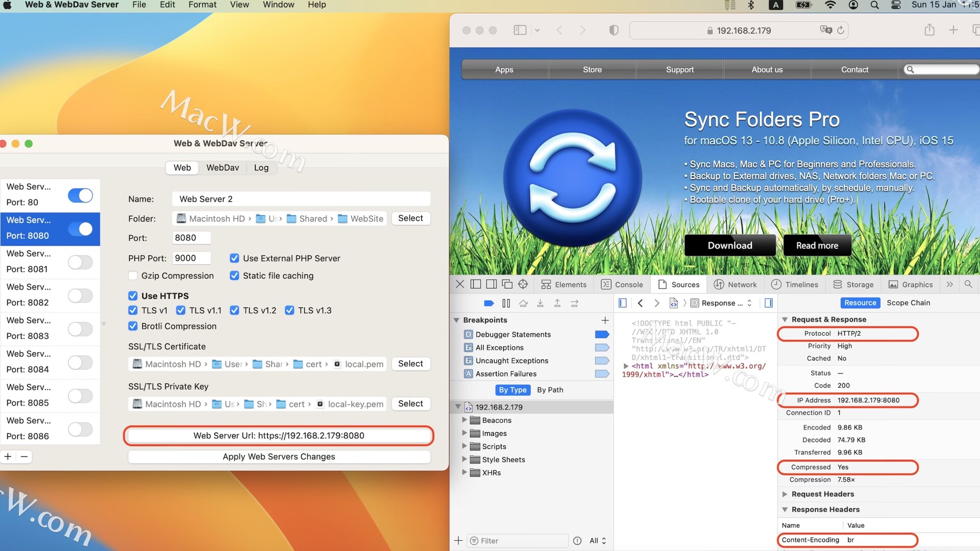Add breakpoint with plus icon
This screenshot has height=551, width=980.
tap(605, 320)
